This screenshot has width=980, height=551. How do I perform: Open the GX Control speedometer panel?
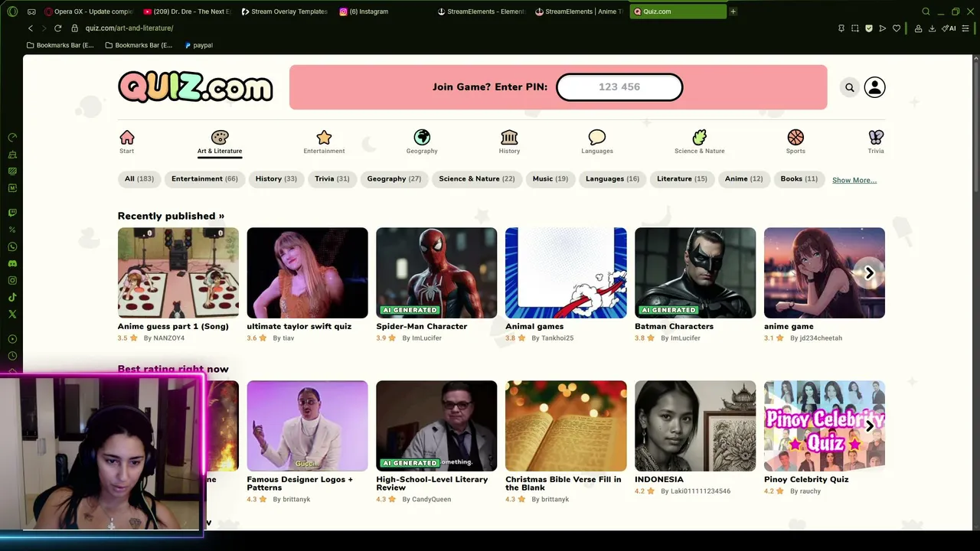pos(12,138)
